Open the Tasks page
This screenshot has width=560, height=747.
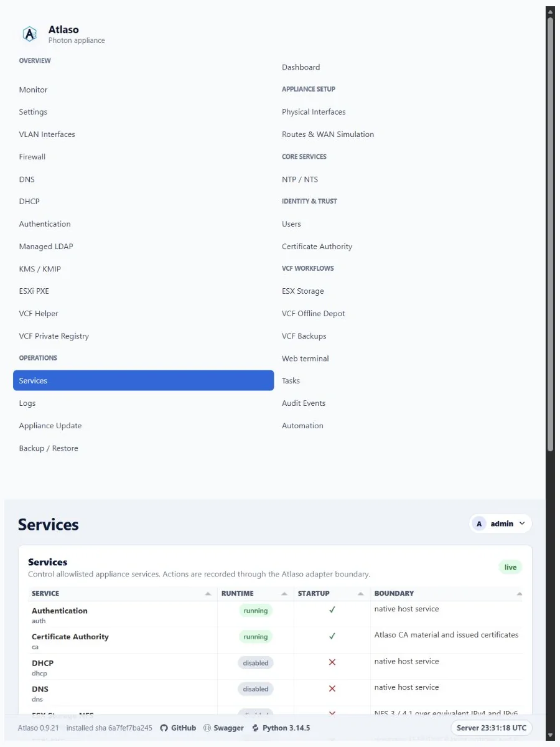click(x=291, y=381)
